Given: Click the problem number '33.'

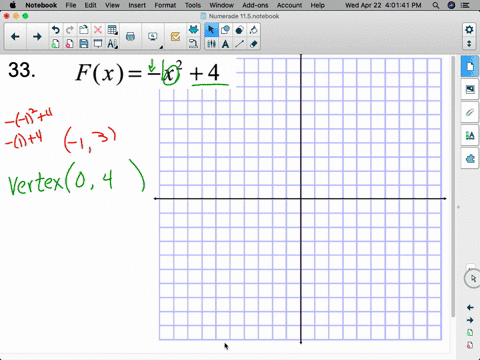Looking at the screenshot, I should pyautogui.click(x=22, y=70).
